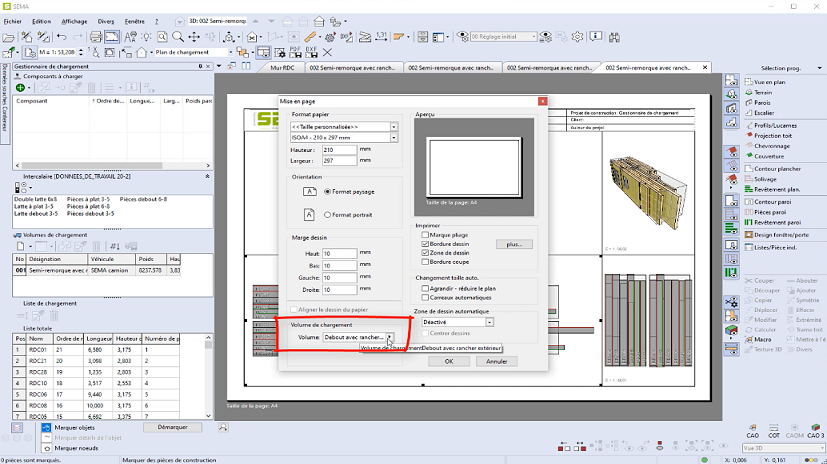Click the OK button in Mise en page

click(449, 361)
